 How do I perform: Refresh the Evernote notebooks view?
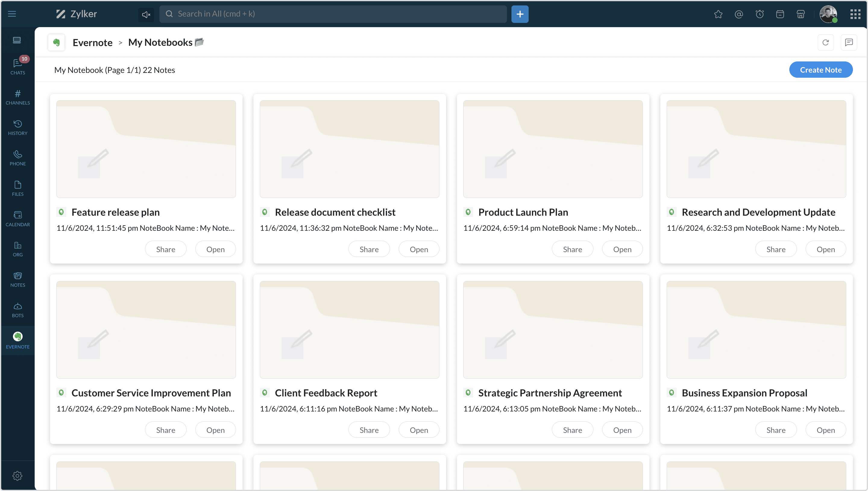tap(825, 42)
